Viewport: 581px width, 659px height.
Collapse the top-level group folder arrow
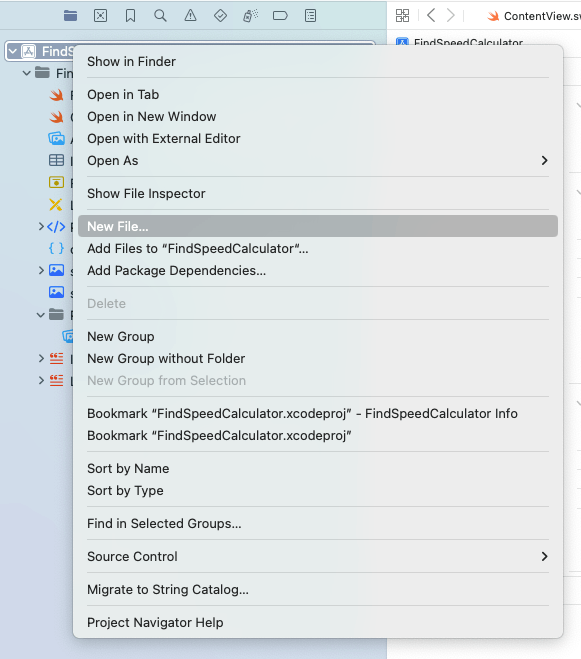(26, 74)
